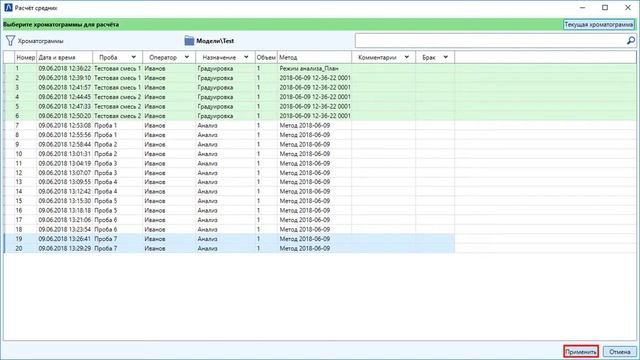Open the Брак column filter dropdown

click(x=446, y=57)
